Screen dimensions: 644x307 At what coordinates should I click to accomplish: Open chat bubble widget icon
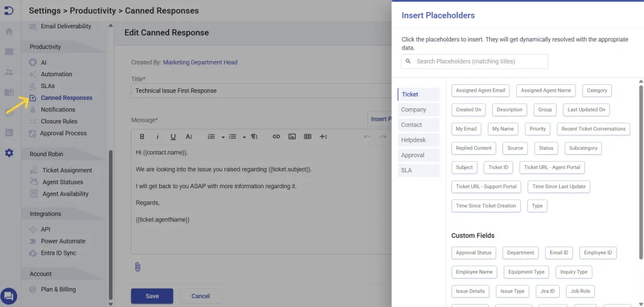click(x=9, y=296)
